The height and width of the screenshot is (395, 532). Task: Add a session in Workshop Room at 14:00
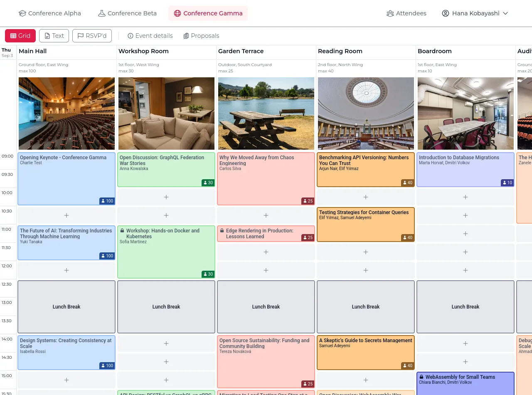pyautogui.click(x=166, y=343)
